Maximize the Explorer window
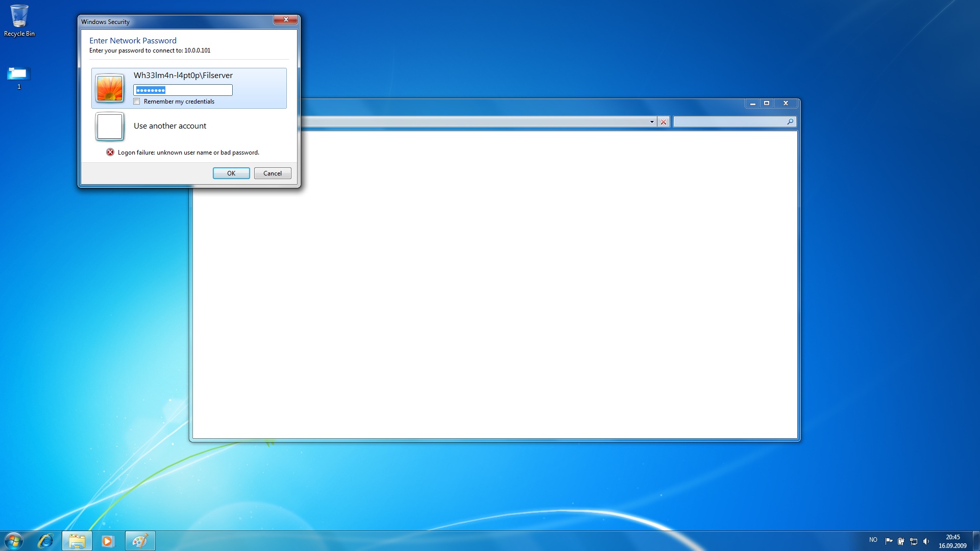The height and width of the screenshot is (551, 980). click(x=767, y=104)
